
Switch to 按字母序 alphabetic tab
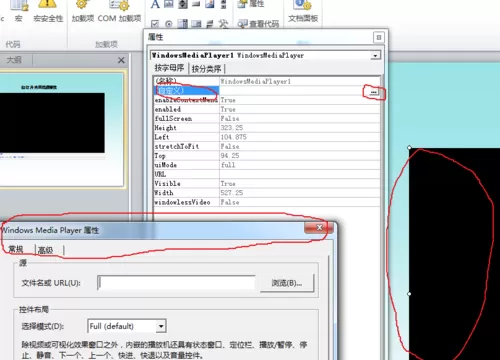point(169,68)
